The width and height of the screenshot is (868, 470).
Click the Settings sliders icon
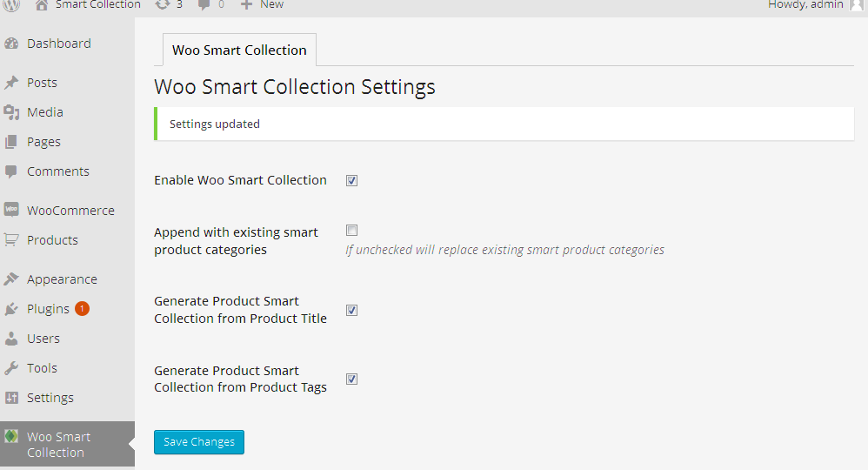coord(11,398)
